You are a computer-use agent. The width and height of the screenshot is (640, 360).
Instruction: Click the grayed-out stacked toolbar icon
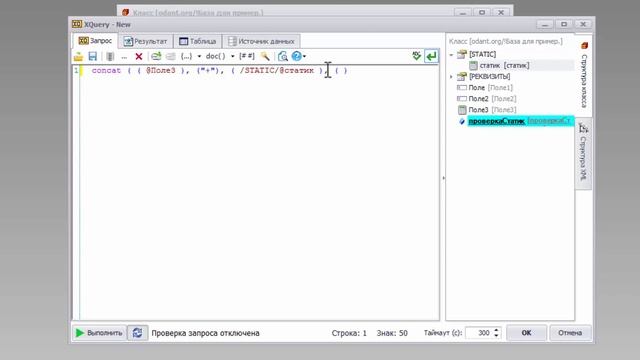171,56
